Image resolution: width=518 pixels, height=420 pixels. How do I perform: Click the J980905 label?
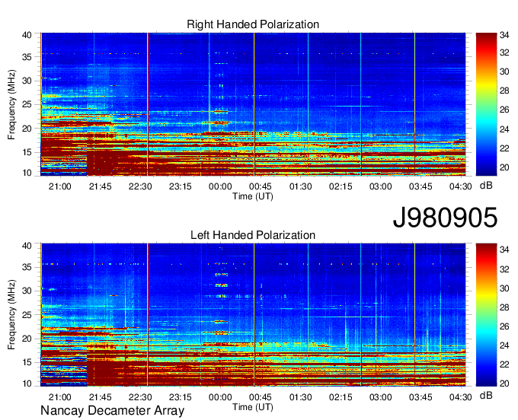click(x=445, y=218)
